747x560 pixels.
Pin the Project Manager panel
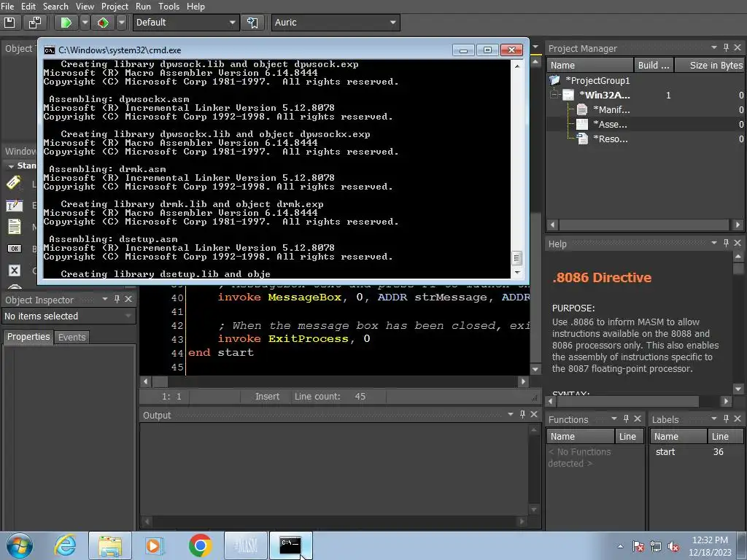726,47
